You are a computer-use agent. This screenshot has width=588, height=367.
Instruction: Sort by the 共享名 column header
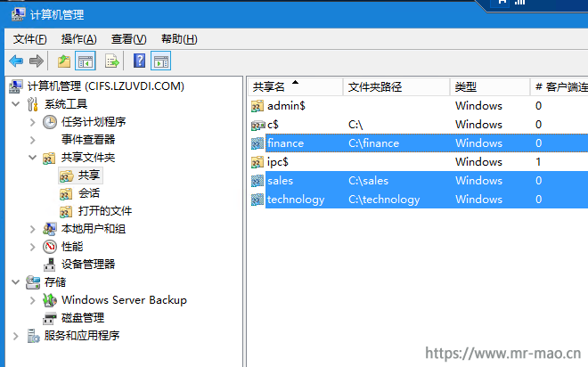pyautogui.click(x=295, y=87)
